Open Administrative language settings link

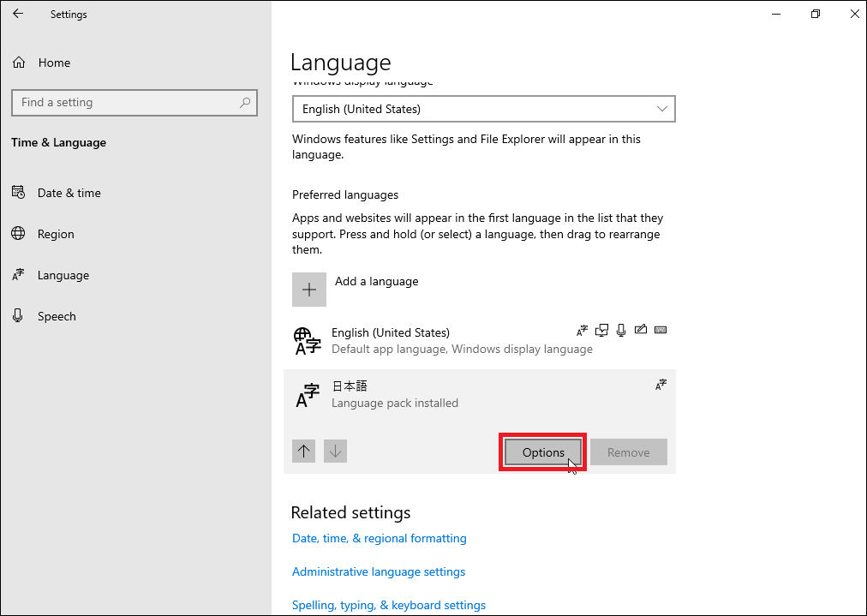click(378, 571)
